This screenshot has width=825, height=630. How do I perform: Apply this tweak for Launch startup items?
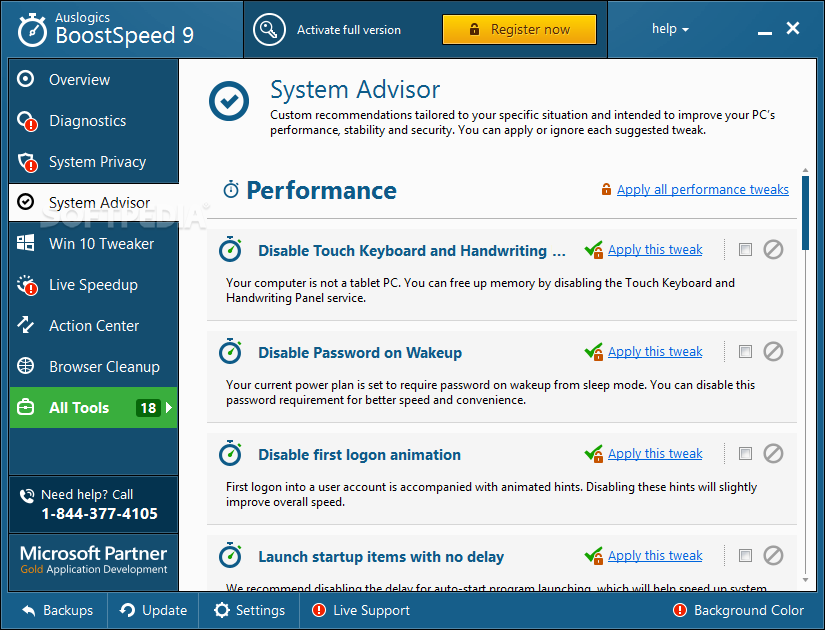point(655,556)
